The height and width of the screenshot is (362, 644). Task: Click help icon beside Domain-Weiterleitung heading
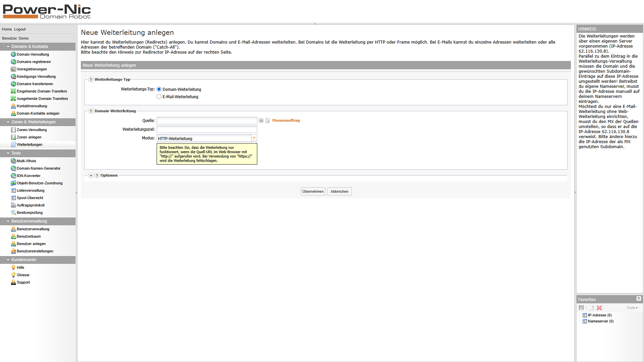[91, 111]
